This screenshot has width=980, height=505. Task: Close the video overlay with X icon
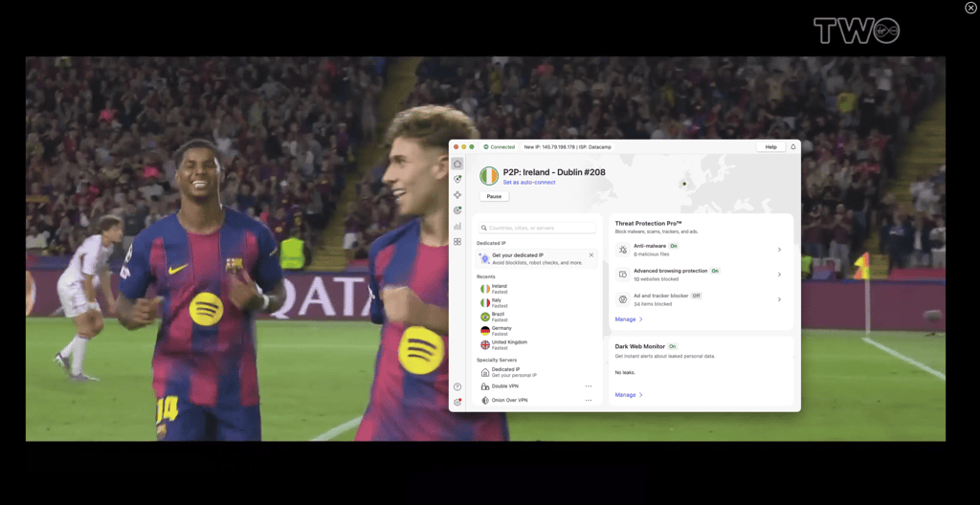970,7
